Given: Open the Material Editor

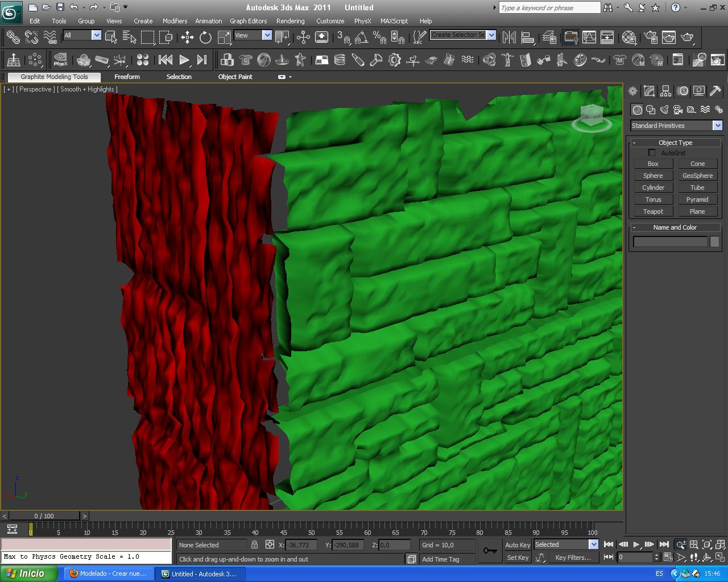Looking at the screenshot, I should point(629,38).
